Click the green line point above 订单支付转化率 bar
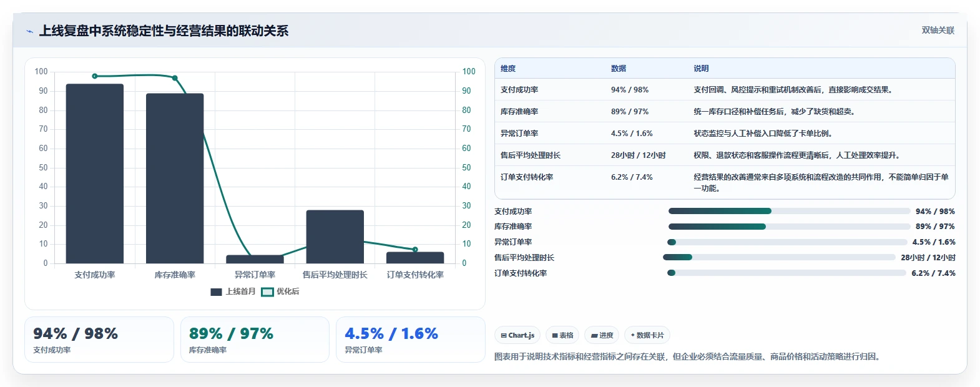980x387 pixels. click(415, 249)
